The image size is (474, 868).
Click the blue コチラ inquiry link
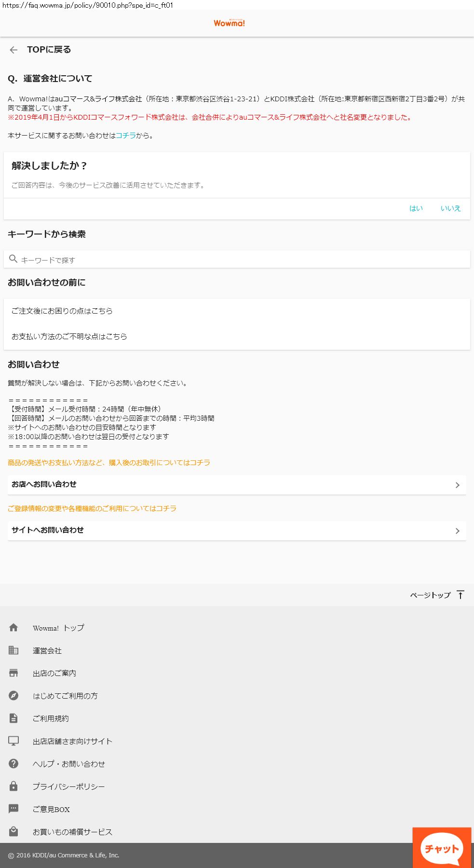pyautogui.click(x=126, y=136)
